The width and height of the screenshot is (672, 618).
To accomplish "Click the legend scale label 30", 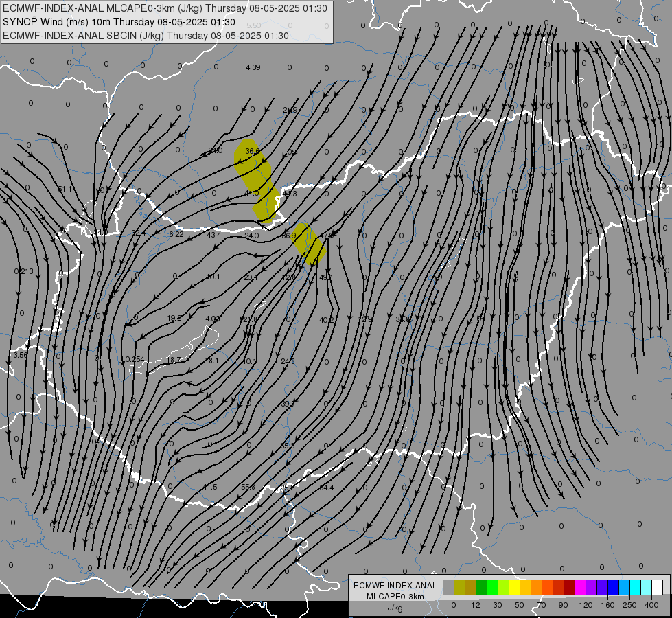I will coord(497,605).
